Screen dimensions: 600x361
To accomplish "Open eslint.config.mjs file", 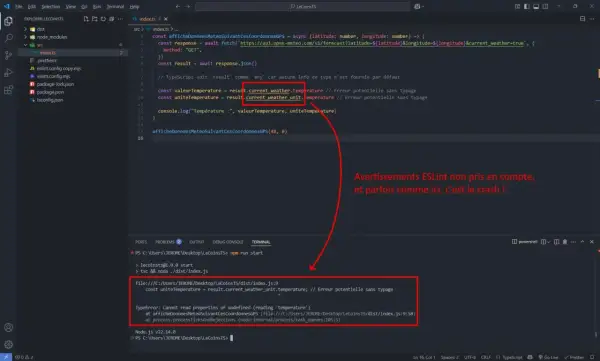I will coord(53,76).
